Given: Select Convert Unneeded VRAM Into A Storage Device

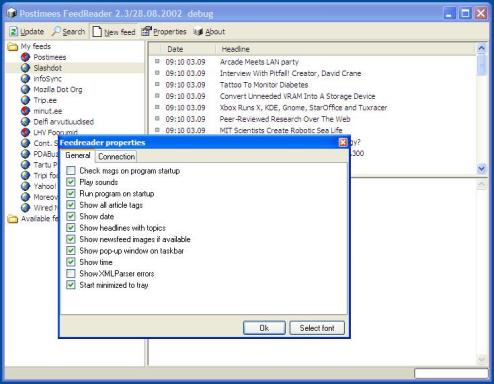Looking at the screenshot, I should click(297, 96).
